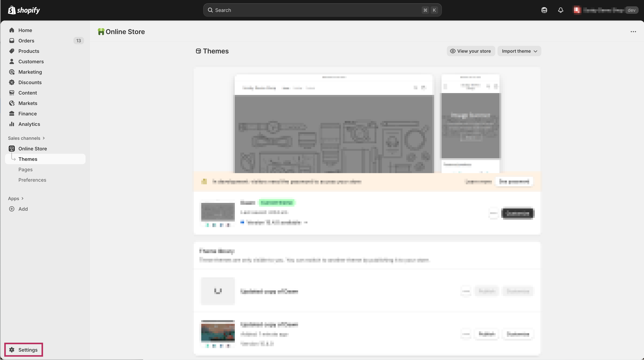Open Analytics in sidebar
The width and height of the screenshot is (644, 360).
pos(29,124)
